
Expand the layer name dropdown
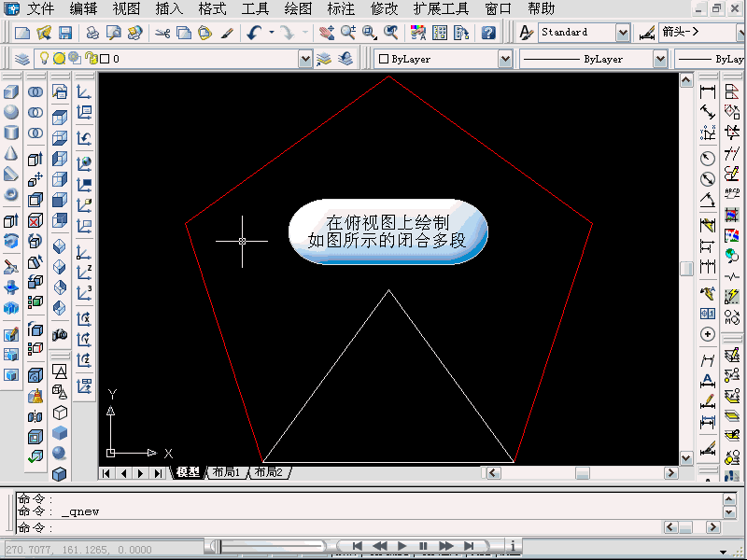(x=305, y=59)
